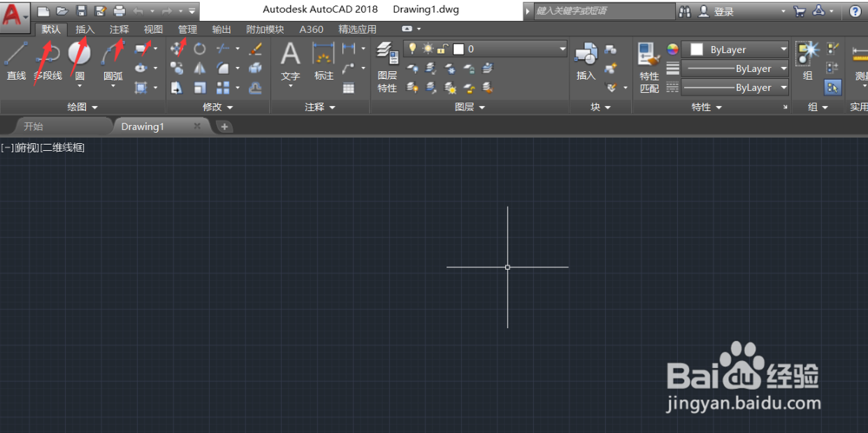Select the Copy tool in Modify panel
Image resolution: width=868 pixels, height=433 pixels.
(177, 68)
